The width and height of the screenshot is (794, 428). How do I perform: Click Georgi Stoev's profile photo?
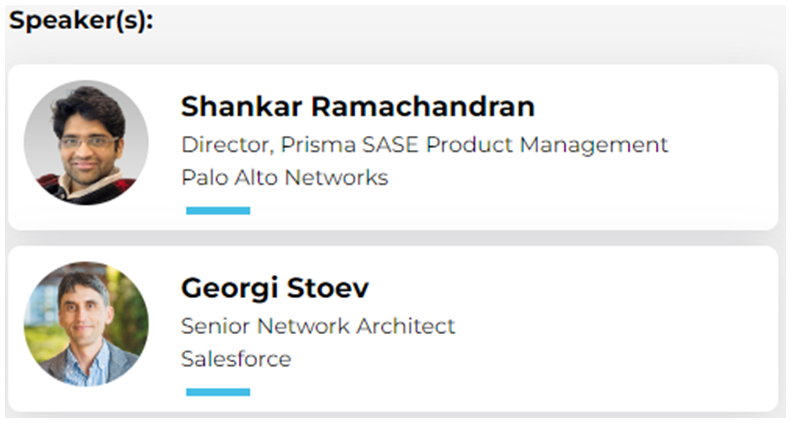coord(86,324)
